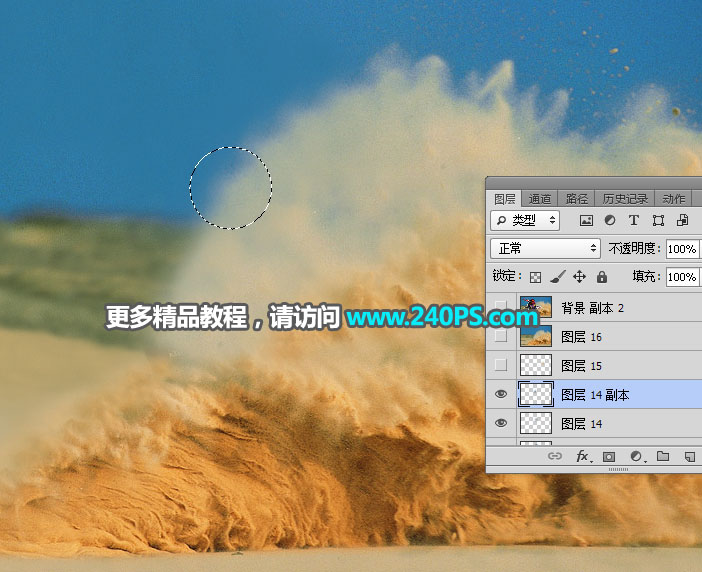Image resolution: width=702 pixels, height=572 pixels.
Task: Select 背景 副本 2 layer thumbnail
Action: coord(535,307)
